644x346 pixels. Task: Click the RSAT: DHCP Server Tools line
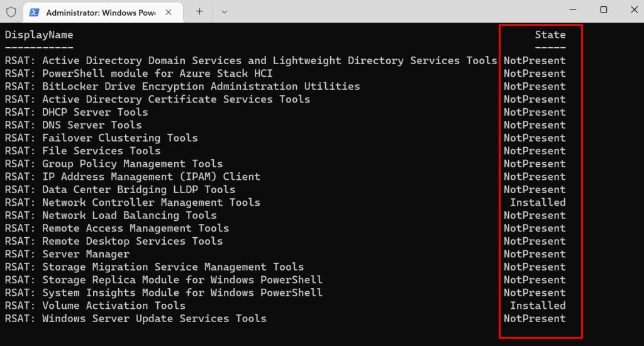coord(76,112)
